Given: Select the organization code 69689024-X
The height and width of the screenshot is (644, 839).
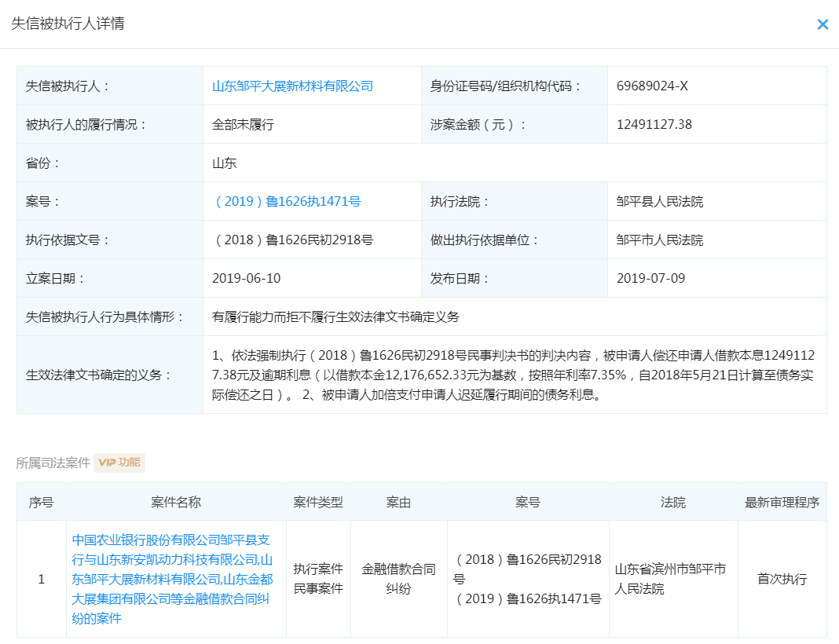Looking at the screenshot, I should [x=652, y=86].
